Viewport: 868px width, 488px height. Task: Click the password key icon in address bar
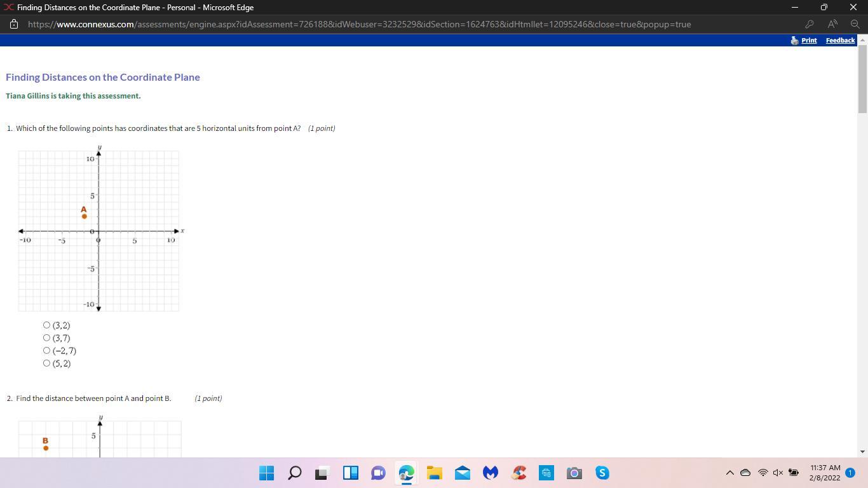[810, 24]
